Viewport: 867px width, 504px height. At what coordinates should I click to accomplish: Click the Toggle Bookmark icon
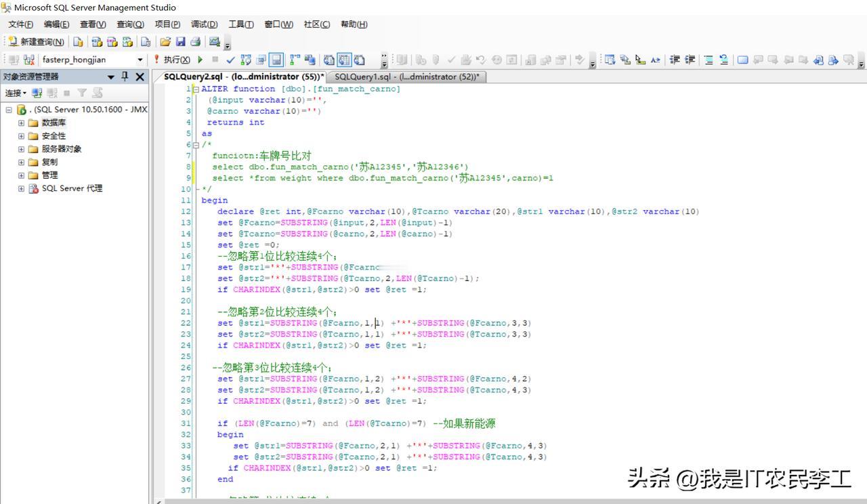pyautogui.click(x=742, y=60)
